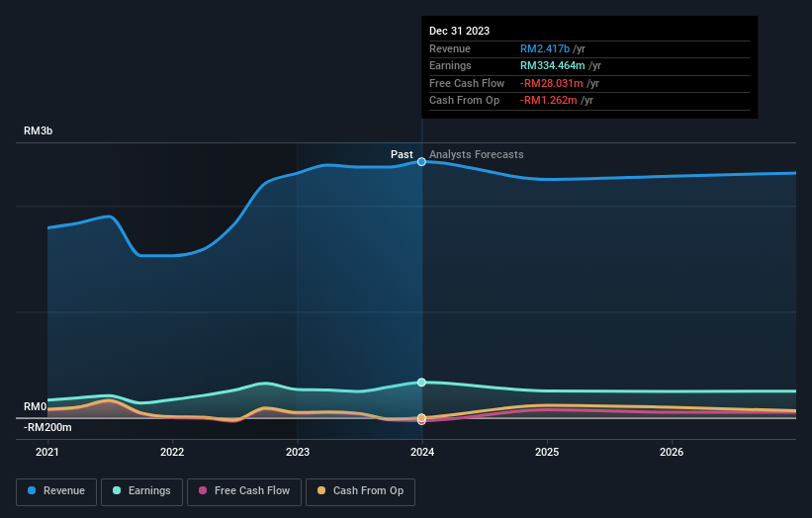Click the -RM1.262m cash from op value

click(548, 101)
